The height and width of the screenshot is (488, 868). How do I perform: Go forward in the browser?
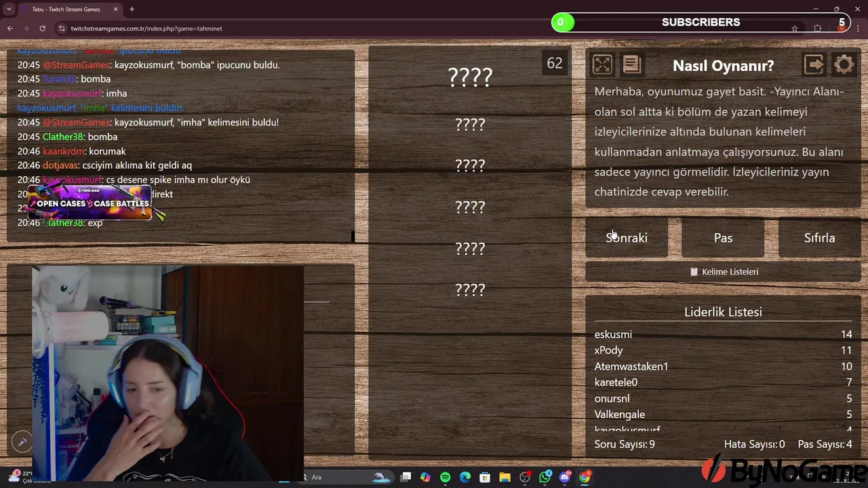click(26, 28)
